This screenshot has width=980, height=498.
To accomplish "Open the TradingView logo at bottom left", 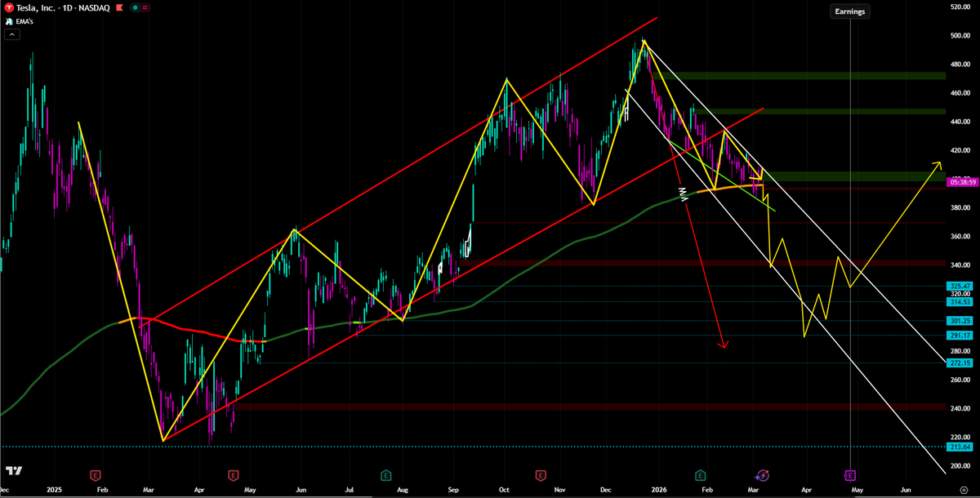I will 13,472.
